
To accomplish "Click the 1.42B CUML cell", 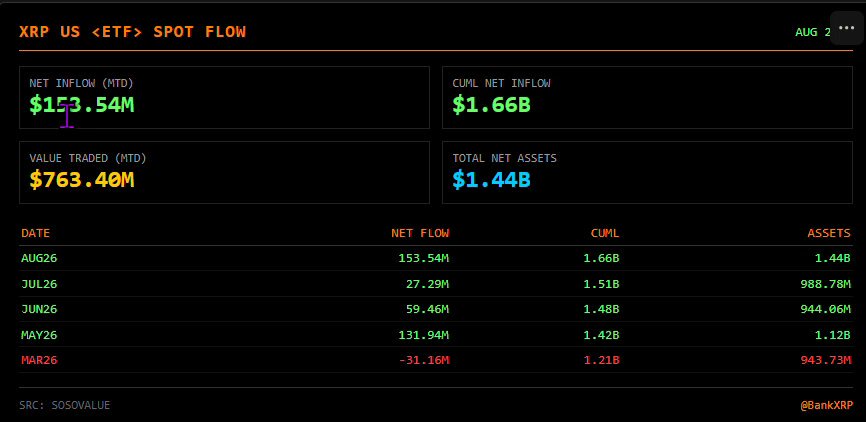I will (601, 335).
